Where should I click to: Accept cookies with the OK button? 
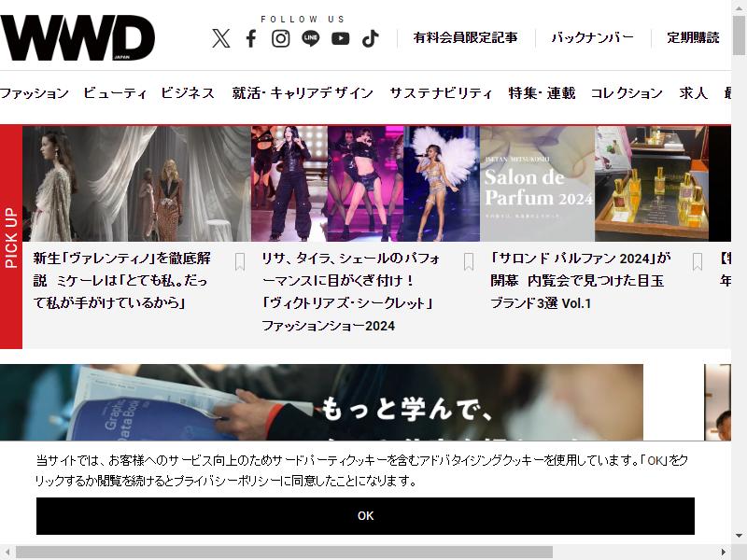tap(365, 516)
